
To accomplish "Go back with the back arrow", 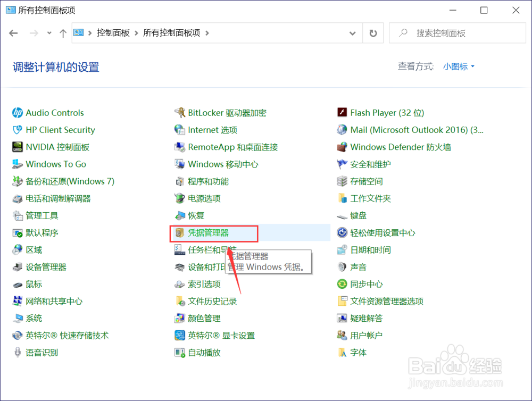I will (14, 33).
